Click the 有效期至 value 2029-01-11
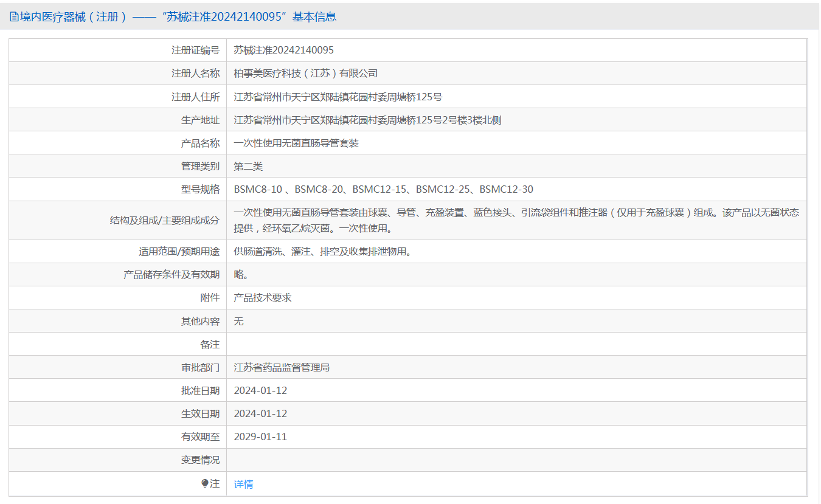Viewport: 821px width, 504px height. click(260, 437)
